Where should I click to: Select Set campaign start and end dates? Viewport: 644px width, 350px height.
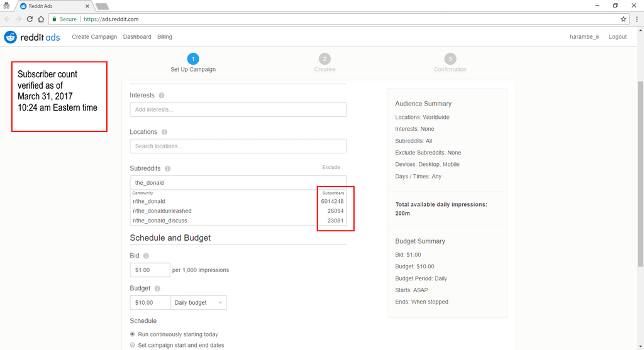point(132,345)
